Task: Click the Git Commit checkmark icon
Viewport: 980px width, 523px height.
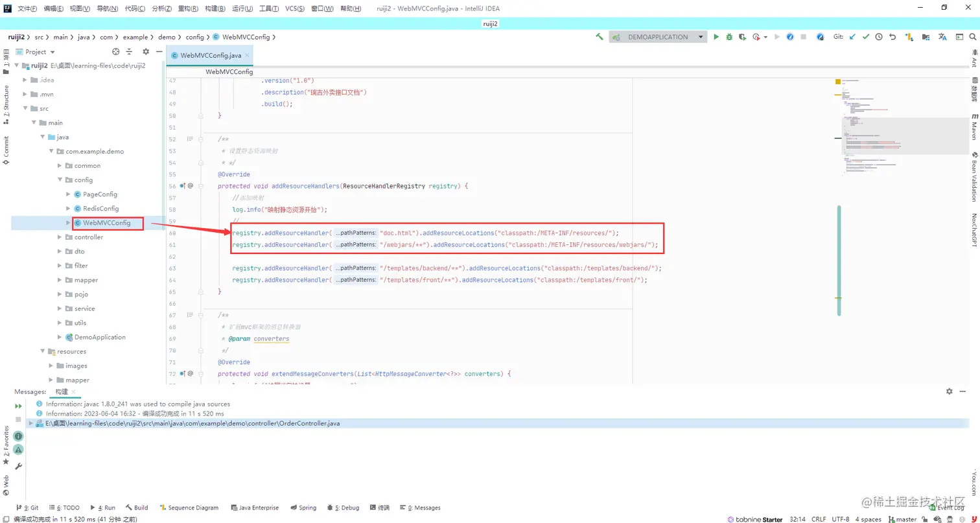Action: point(865,37)
